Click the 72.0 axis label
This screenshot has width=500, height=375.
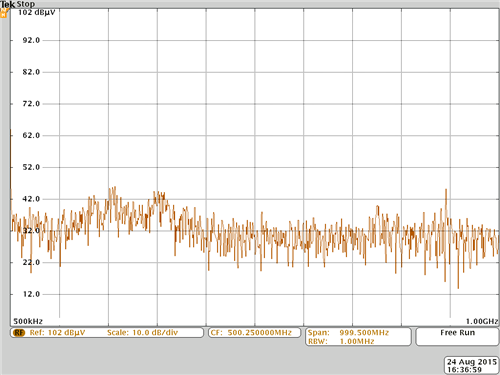pos(31,104)
